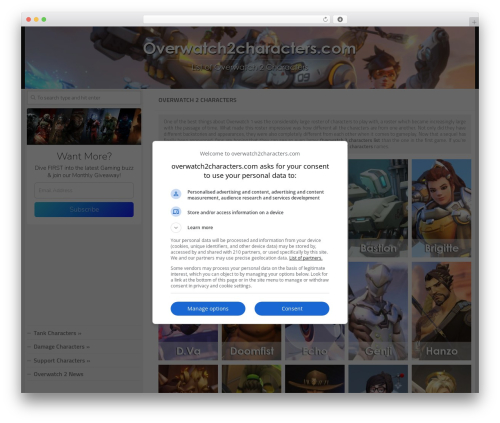Image resolution: width=500 pixels, height=423 pixels.
Task: Select the Genji character card
Action: coord(378,311)
